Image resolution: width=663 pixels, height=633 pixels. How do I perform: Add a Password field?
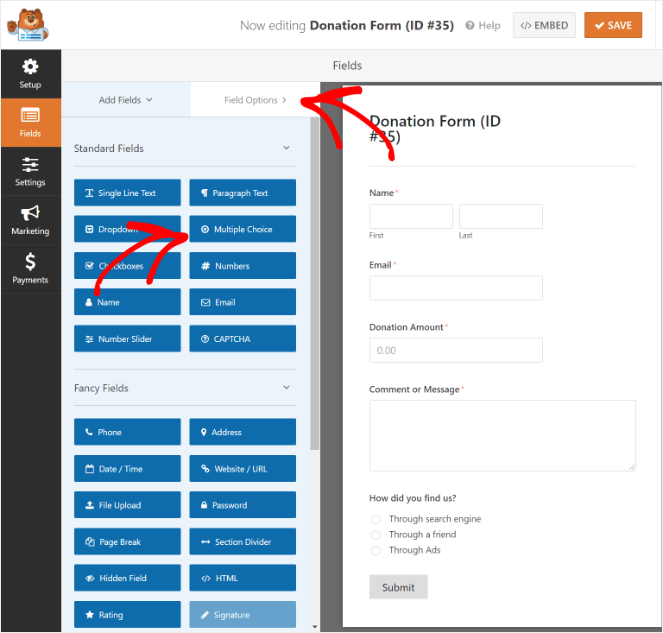coord(242,505)
